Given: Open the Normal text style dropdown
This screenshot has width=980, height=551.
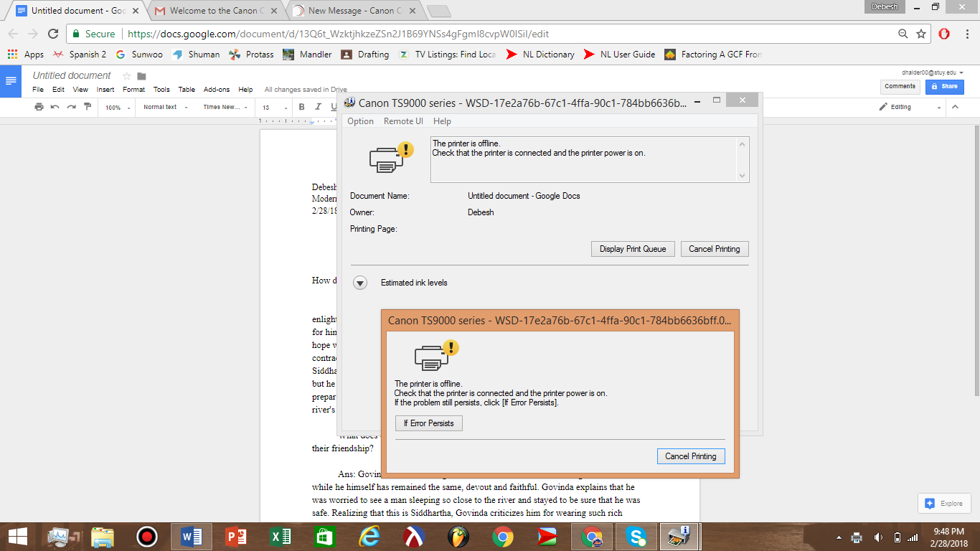Looking at the screenshot, I should (165, 107).
